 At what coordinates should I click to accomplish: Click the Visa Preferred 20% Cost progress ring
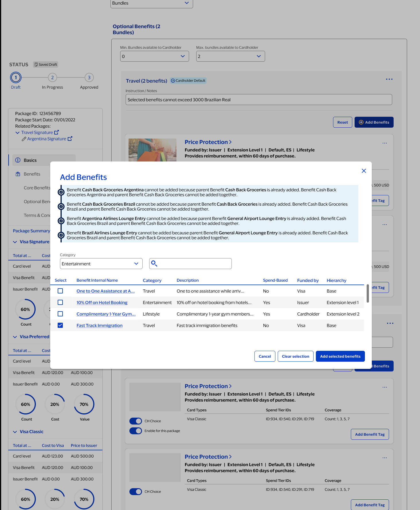tap(55, 404)
